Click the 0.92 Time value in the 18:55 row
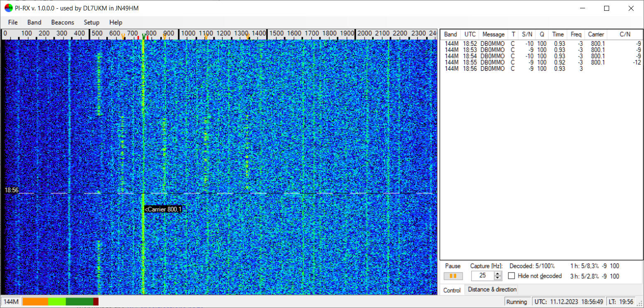 [x=559, y=62]
